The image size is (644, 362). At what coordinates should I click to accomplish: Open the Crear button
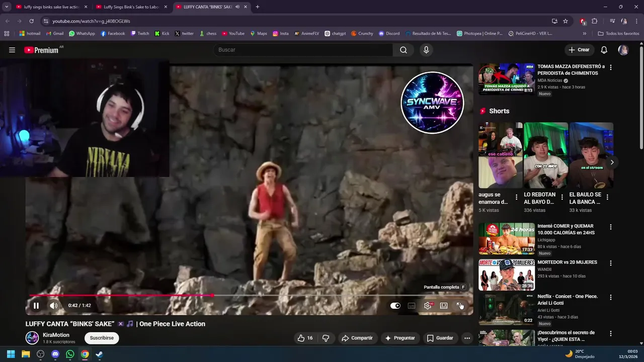click(x=579, y=50)
